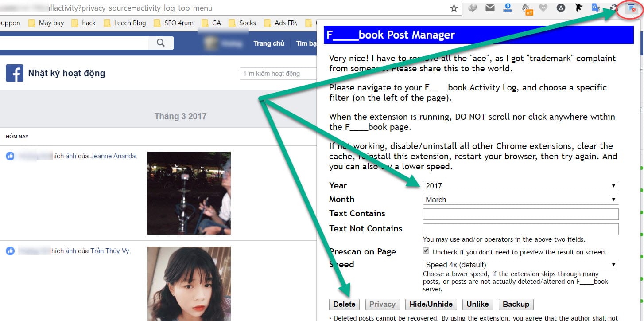The image size is (644, 321).
Task: Click like icon beside Jeanne Ananda activity
Action: [x=10, y=156]
